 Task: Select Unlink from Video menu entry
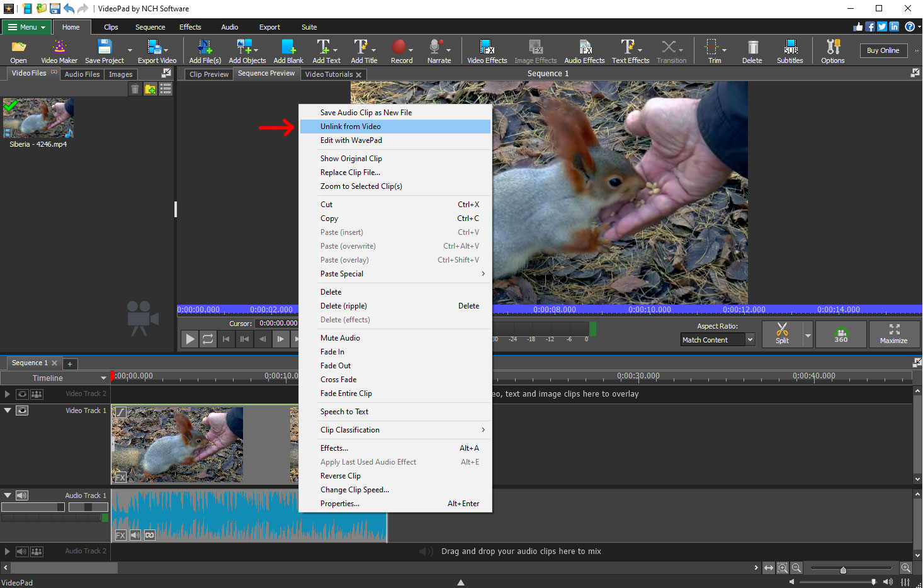point(350,127)
